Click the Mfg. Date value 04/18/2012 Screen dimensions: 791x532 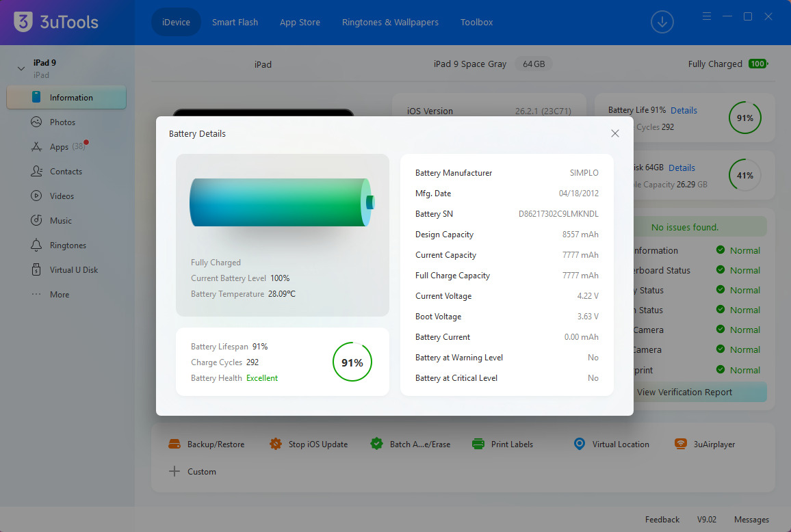(579, 193)
